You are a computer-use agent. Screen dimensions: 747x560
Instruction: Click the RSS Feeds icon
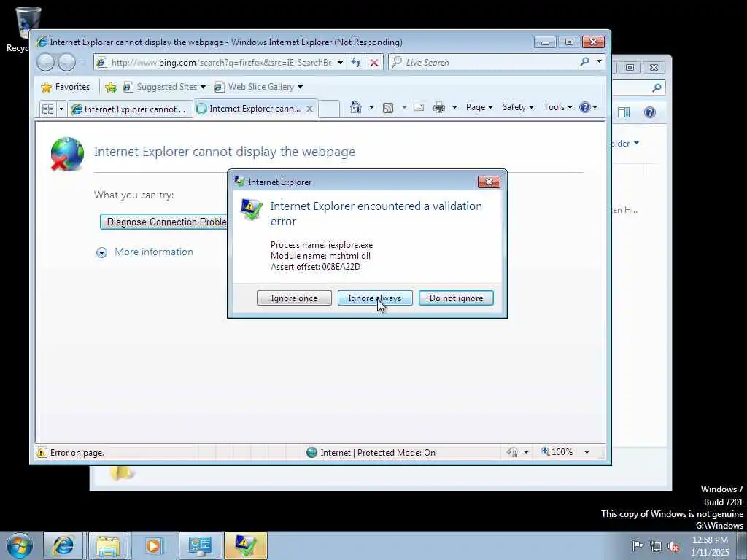tap(388, 108)
